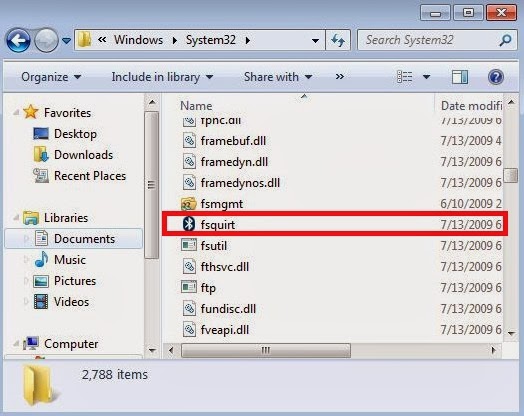Viewport: 524px width, 416px height.
Task: Click the Windows breadcrumb segment
Action: 138,40
